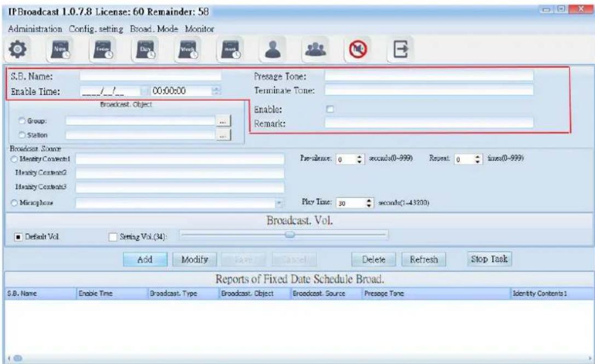
Task: Click the exit/logout door icon
Action: [x=400, y=49]
